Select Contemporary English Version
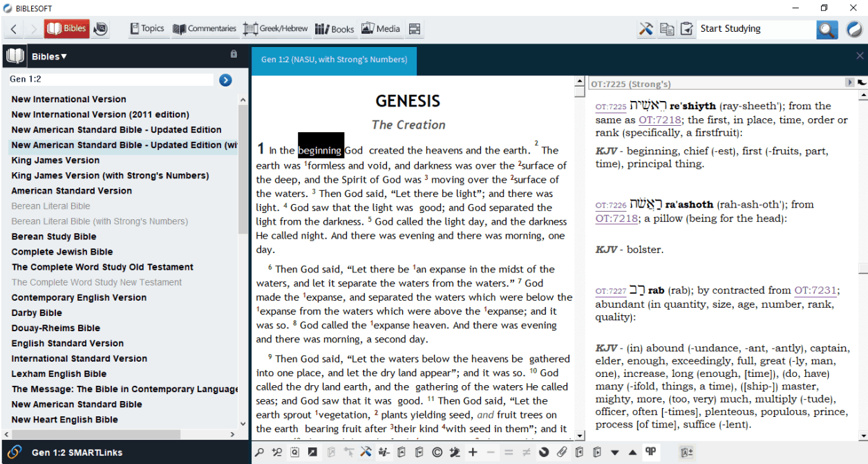Viewport: 868px width, 464px height. point(79,297)
